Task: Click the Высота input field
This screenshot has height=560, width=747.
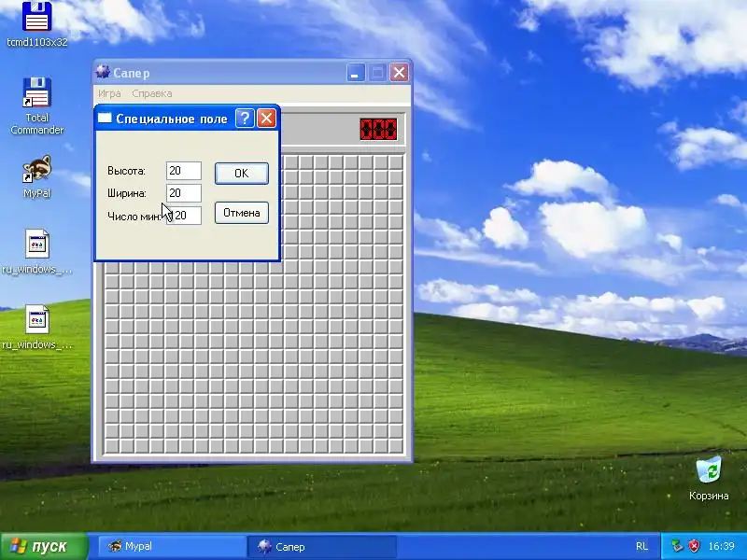Action: point(184,171)
